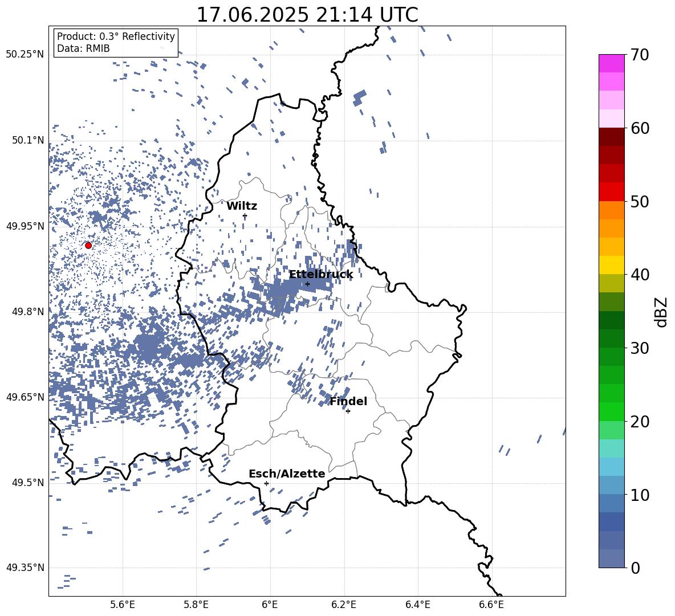Click the slate blue bottom colorbar segment
The image size is (675, 616).
click(611, 558)
